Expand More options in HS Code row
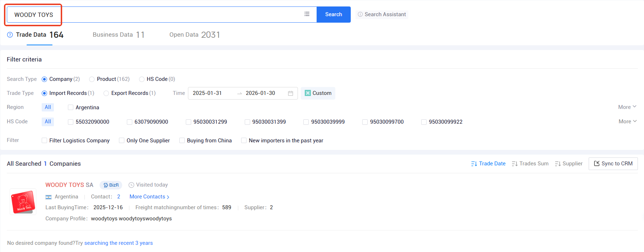 (x=627, y=122)
